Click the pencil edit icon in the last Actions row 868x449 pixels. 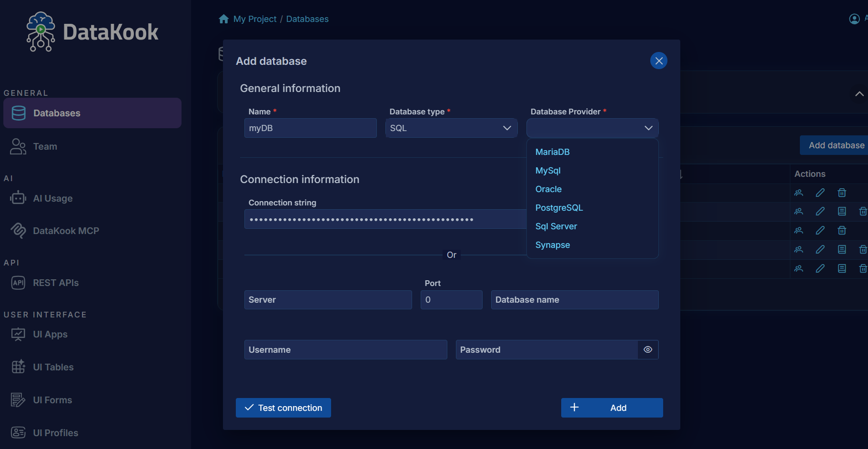820,268
